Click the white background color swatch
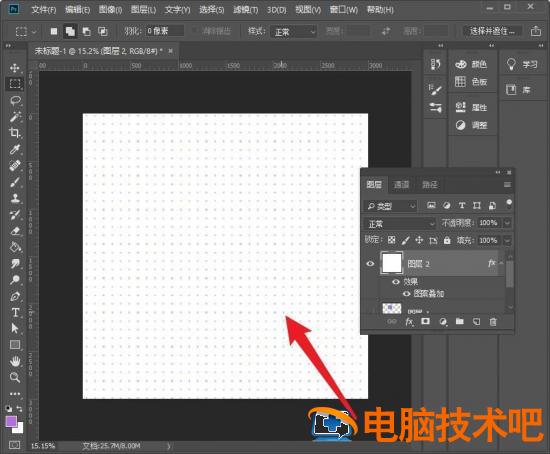This screenshot has width=550, height=454. pyautogui.click(x=19, y=429)
